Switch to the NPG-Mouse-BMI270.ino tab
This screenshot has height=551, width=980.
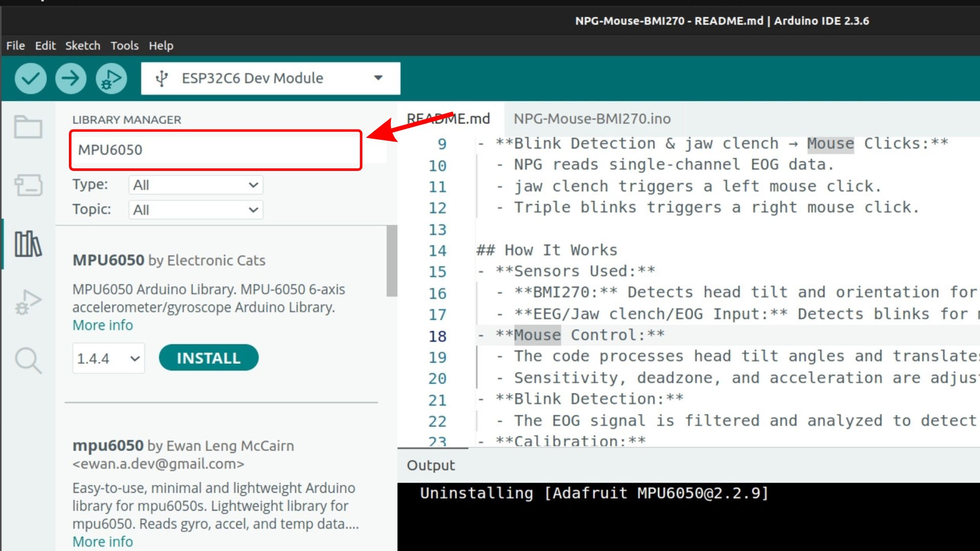tap(592, 119)
